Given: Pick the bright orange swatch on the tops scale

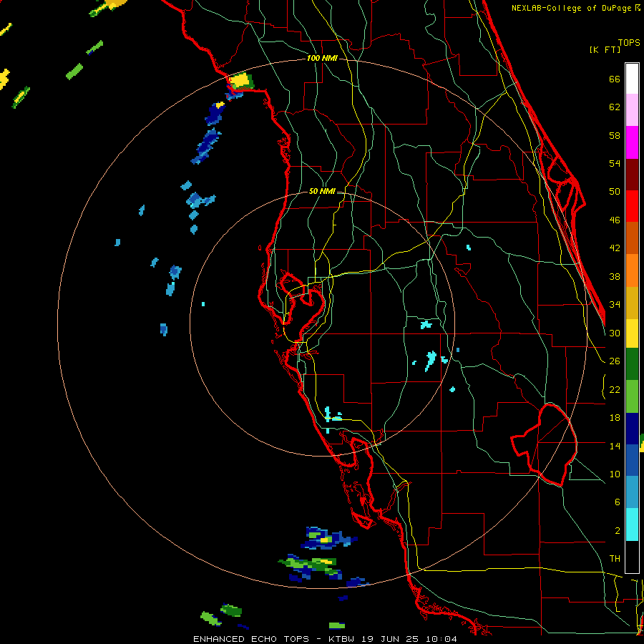Looking at the screenshot, I should pyautogui.click(x=632, y=270).
